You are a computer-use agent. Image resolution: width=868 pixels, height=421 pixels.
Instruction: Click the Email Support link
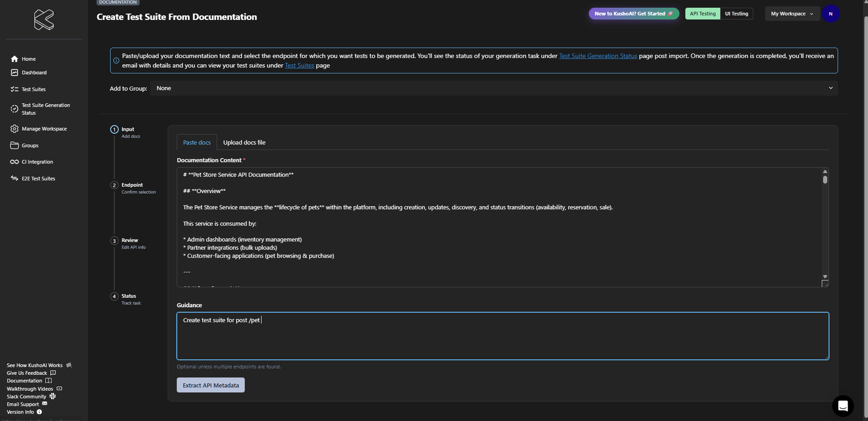(x=23, y=404)
